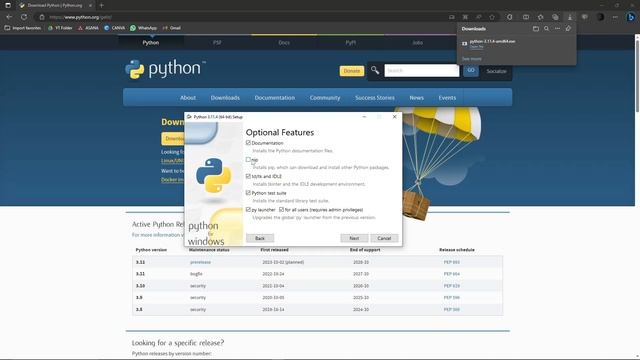The image size is (640, 360).
Task: Click the Downloads toolbar icon
Action: (570, 17)
